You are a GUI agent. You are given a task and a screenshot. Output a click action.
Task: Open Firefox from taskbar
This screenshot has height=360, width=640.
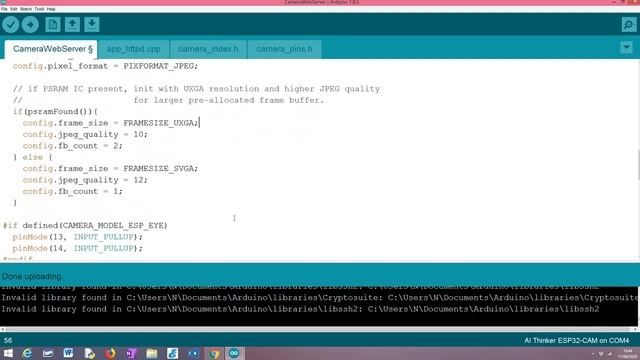tap(110, 353)
